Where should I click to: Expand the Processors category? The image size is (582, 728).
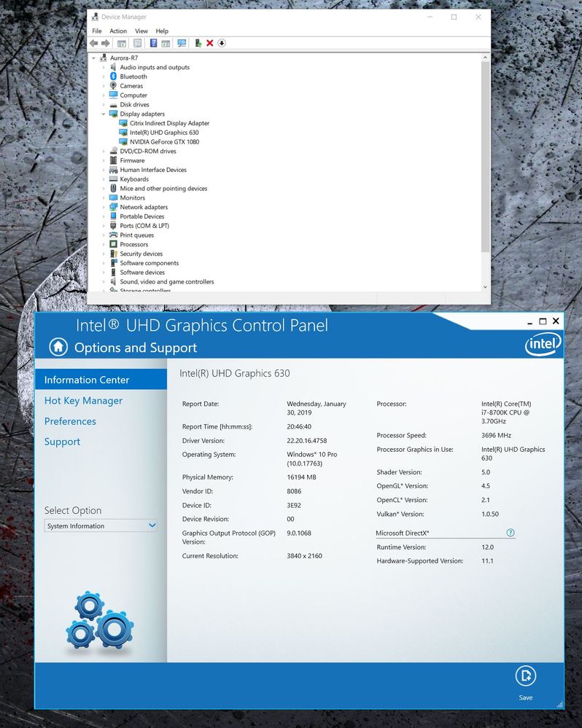[104, 244]
